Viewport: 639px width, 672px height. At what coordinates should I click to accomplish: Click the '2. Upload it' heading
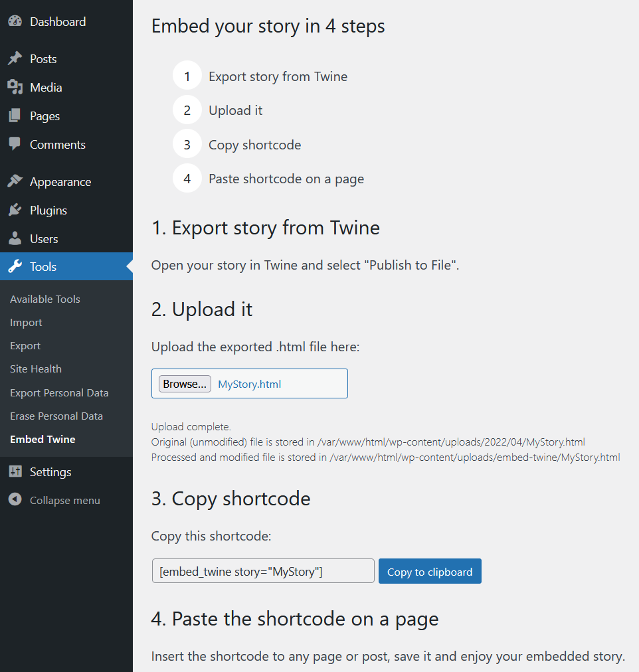(202, 309)
